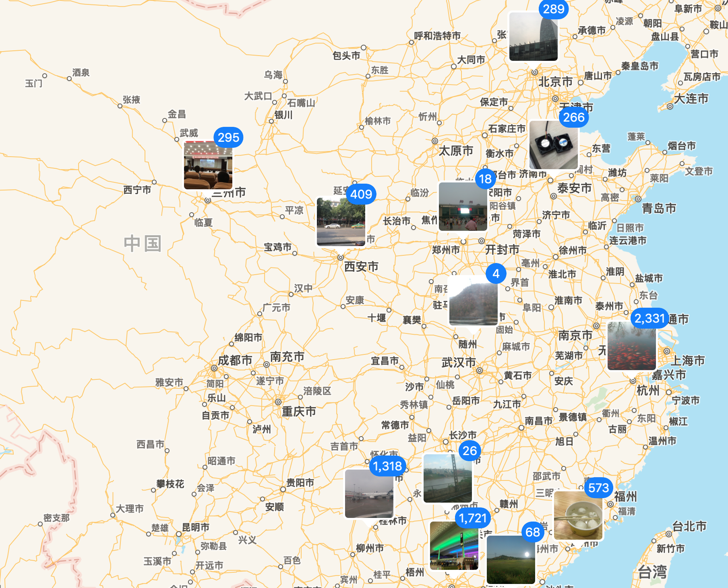Screen dimensions: 728x588
Task: Open the sunset field photo thumbnail
Action: (x=511, y=561)
